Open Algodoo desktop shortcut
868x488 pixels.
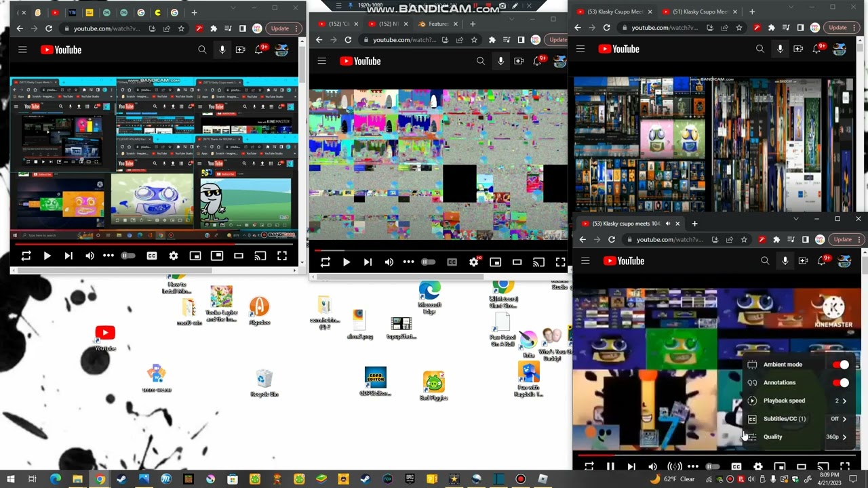click(x=259, y=311)
